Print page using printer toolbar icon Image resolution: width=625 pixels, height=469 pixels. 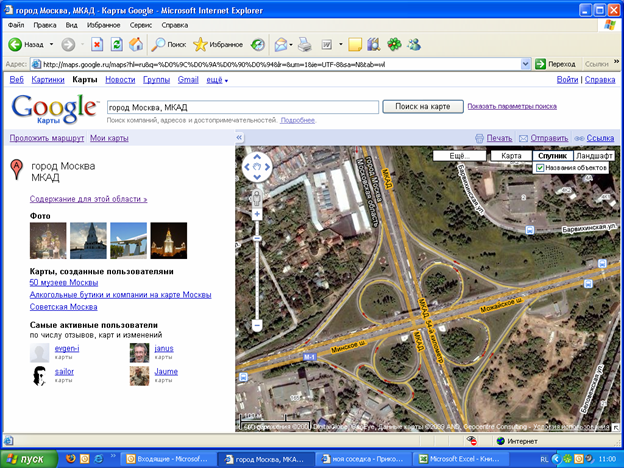pyautogui.click(x=305, y=44)
